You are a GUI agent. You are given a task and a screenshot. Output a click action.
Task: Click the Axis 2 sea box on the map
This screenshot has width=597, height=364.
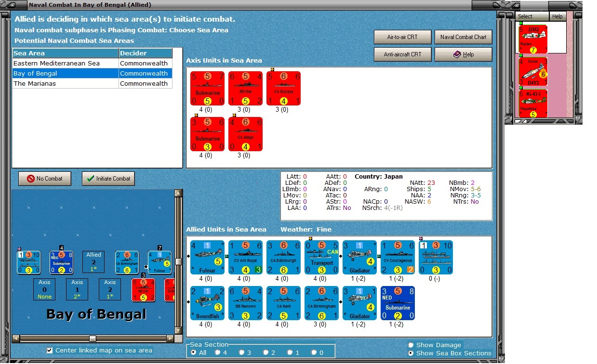(110, 290)
